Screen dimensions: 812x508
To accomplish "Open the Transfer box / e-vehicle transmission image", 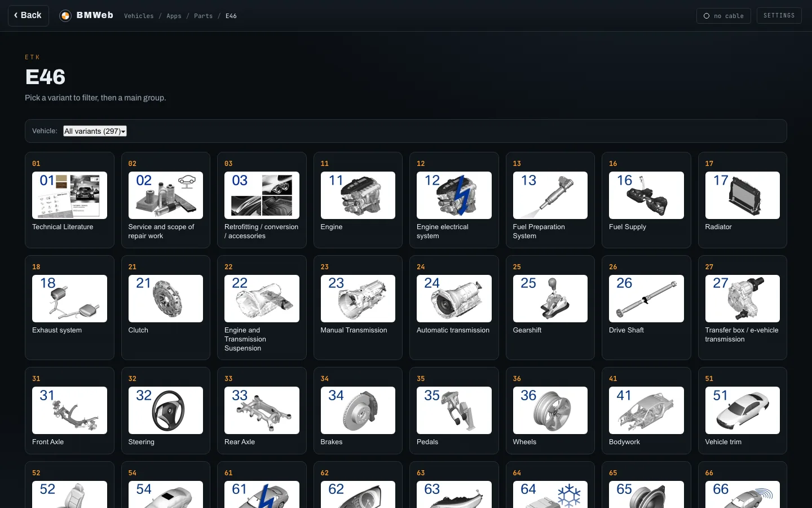I will pyautogui.click(x=743, y=299).
